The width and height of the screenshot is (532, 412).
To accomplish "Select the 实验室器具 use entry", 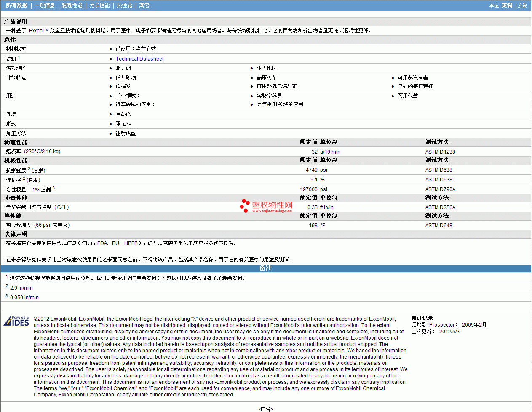I will pos(269,96).
